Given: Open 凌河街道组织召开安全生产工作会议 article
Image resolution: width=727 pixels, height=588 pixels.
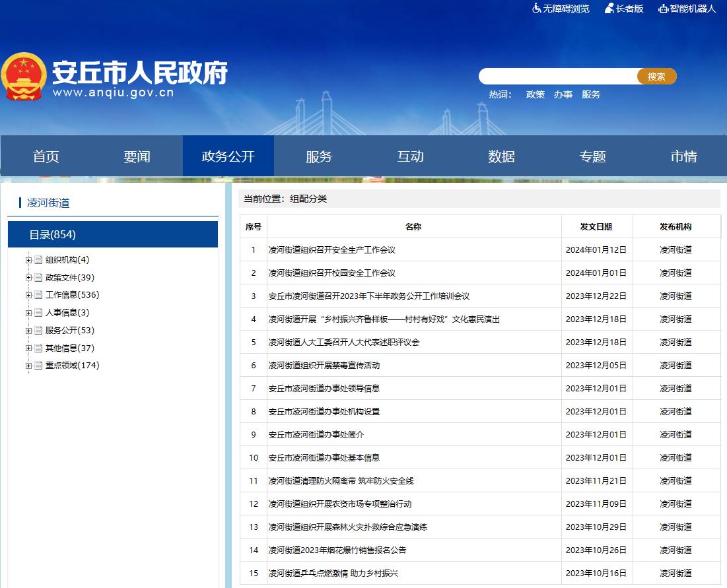Looking at the screenshot, I should (x=332, y=249).
